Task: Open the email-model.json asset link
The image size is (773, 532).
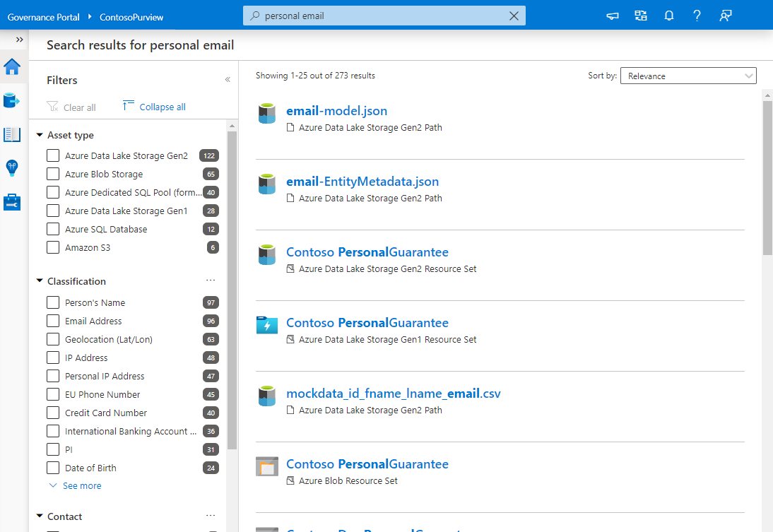Action: 337,111
